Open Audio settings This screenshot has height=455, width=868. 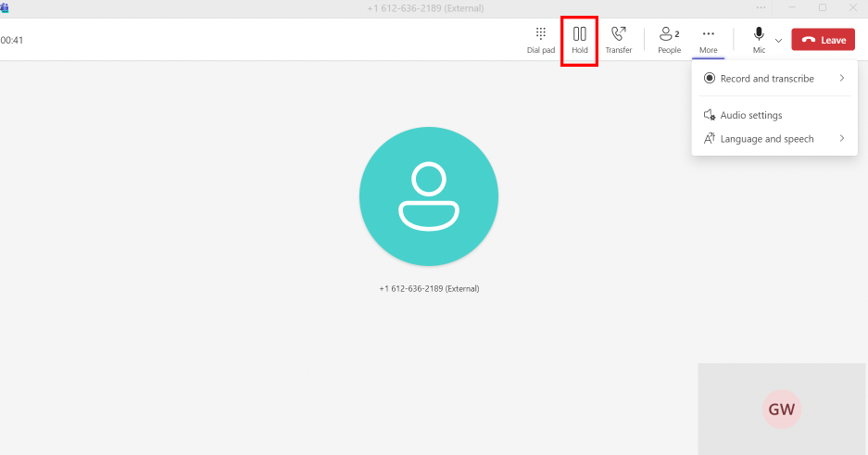(774, 115)
